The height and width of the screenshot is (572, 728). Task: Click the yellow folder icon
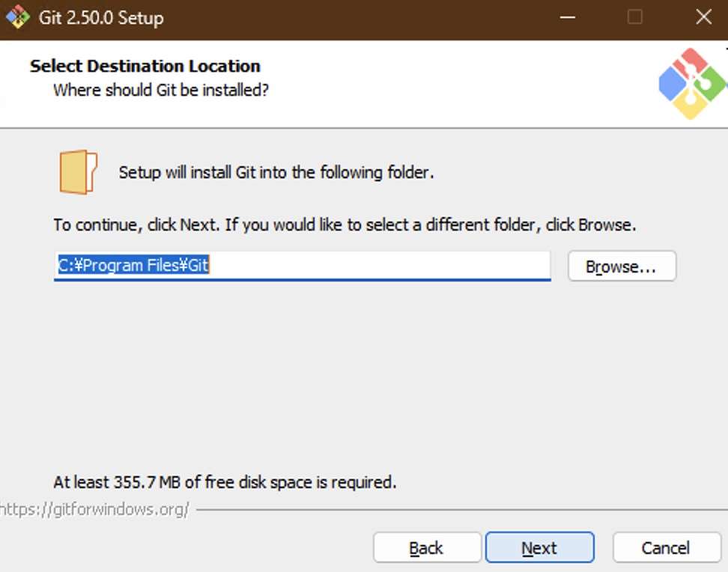[78, 171]
